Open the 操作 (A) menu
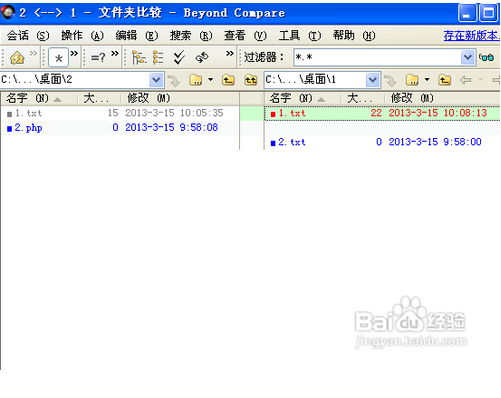Screen dimensions: 501x398 82,35
